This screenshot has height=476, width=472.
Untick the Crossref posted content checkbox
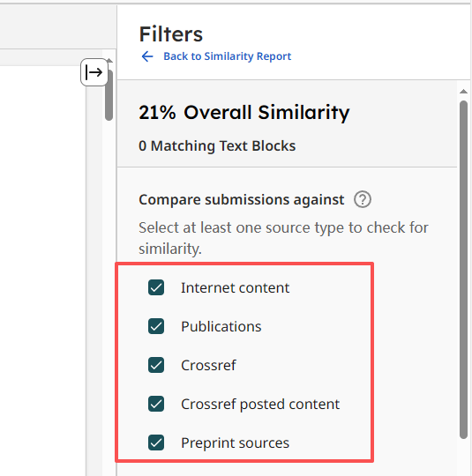pos(156,404)
